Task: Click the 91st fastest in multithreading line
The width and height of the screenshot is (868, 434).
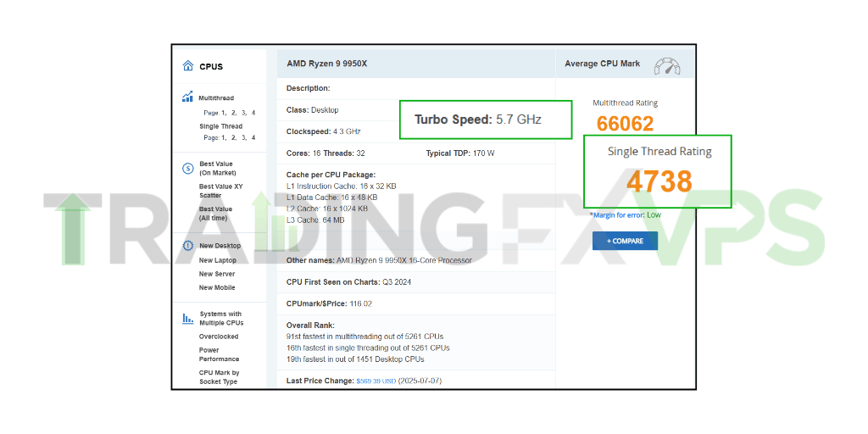Action: click(x=364, y=336)
